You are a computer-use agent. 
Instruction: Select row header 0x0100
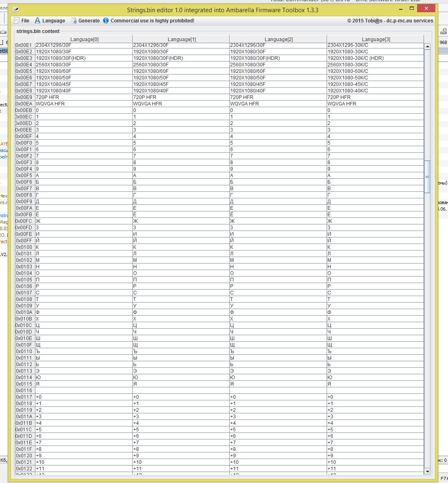click(x=24, y=247)
